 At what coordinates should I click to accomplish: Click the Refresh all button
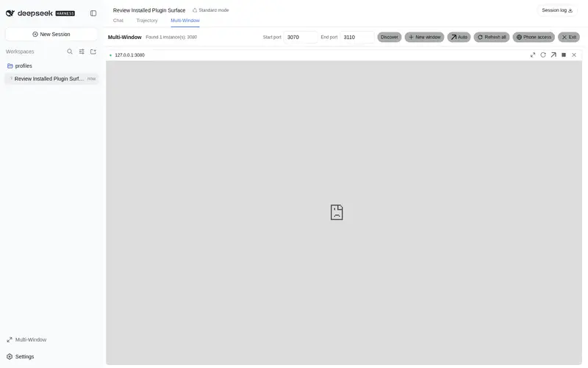tap(492, 38)
